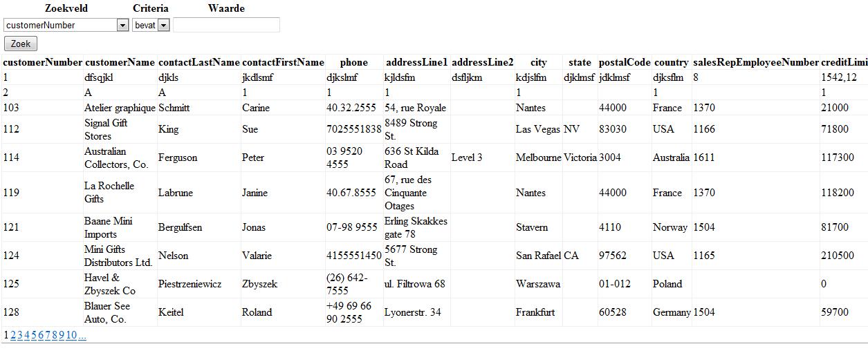Go to page 2 of results
The width and height of the screenshot is (868, 353).
13,335
